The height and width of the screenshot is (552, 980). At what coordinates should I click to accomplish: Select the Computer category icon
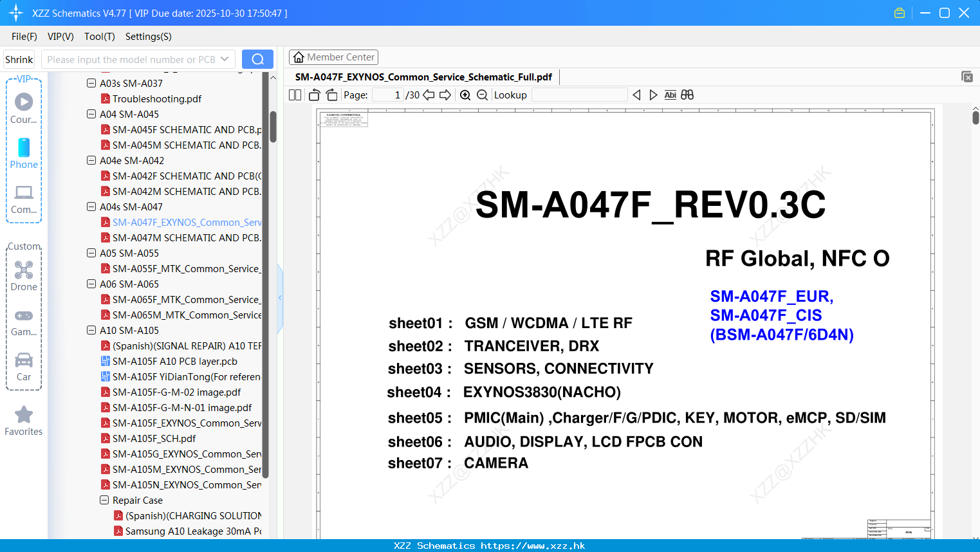pyautogui.click(x=24, y=199)
